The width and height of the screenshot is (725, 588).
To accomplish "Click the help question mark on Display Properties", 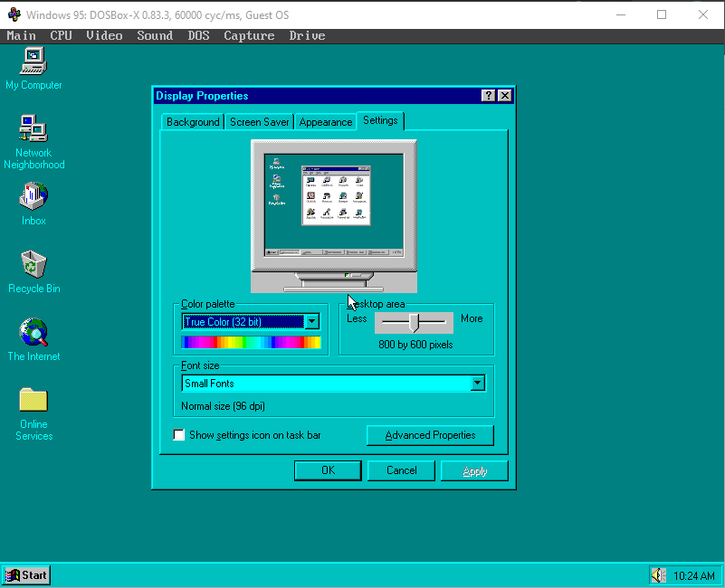I will (x=489, y=96).
